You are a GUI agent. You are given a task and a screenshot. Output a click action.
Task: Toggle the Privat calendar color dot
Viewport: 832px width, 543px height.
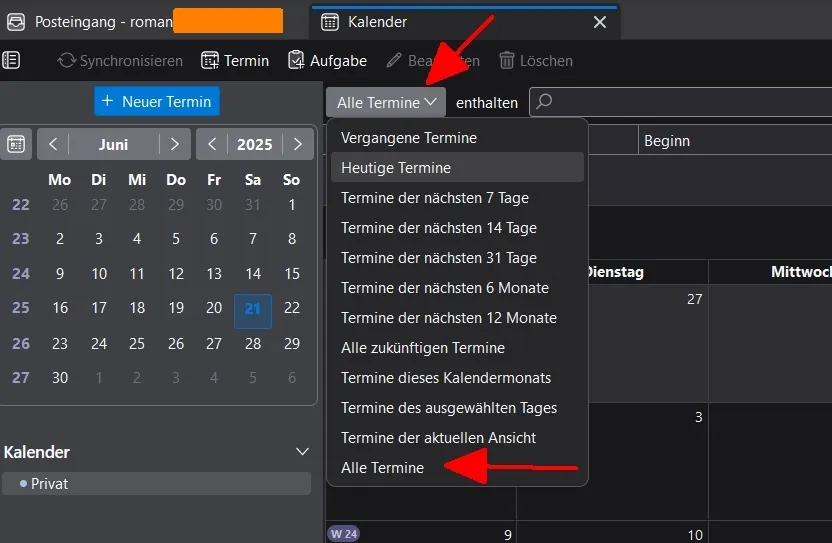[23, 484]
